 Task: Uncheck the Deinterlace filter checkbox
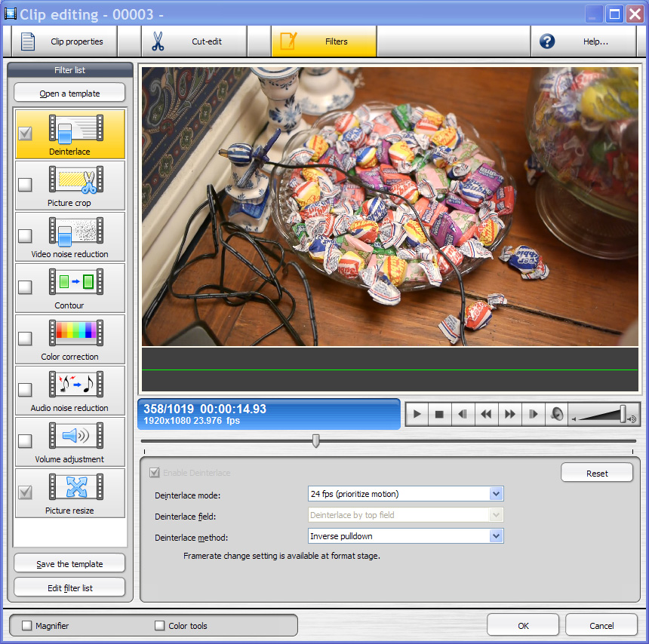click(x=25, y=133)
